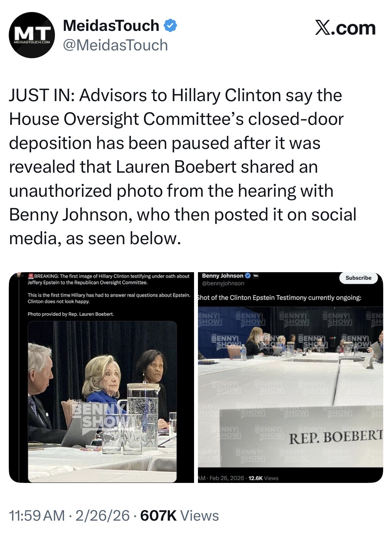
Task: Click Benny Johnson's verified checkmark icon
Action: coord(248,276)
